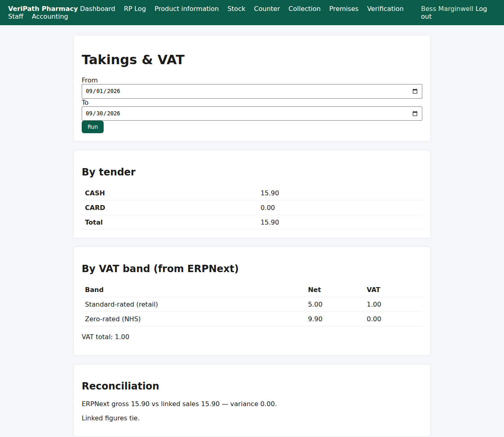
Task: Click the Reconciliation heading
Action: 120,386
